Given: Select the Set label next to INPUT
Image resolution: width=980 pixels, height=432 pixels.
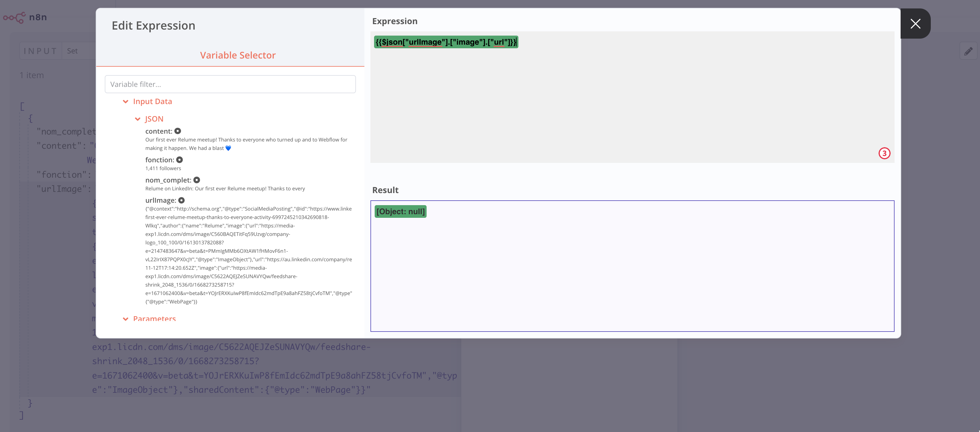Looking at the screenshot, I should click(x=72, y=50).
